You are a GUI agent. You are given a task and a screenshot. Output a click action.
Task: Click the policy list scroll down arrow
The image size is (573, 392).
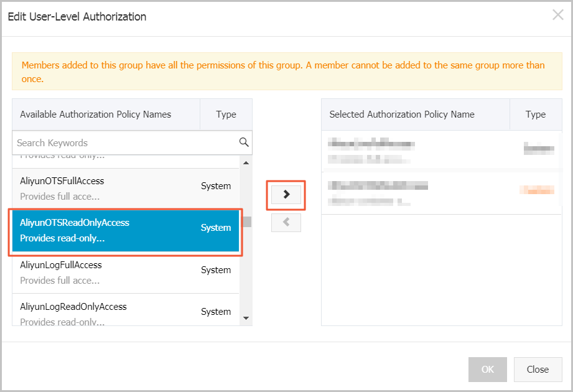pyautogui.click(x=246, y=318)
